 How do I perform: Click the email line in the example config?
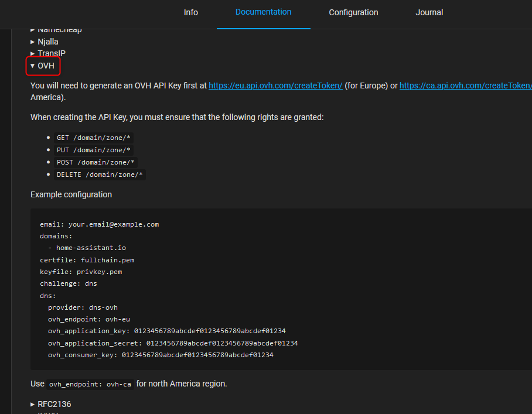pyautogui.click(x=99, y=224)
